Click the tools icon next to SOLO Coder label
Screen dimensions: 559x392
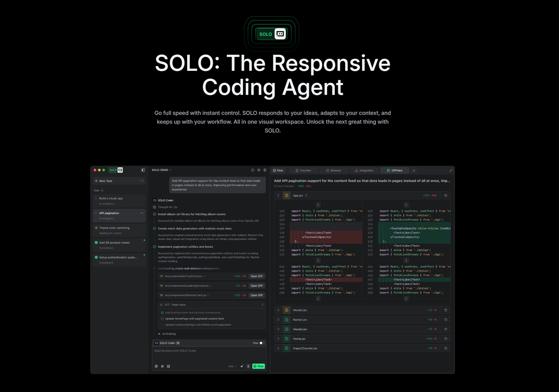[x=178, y=343]
